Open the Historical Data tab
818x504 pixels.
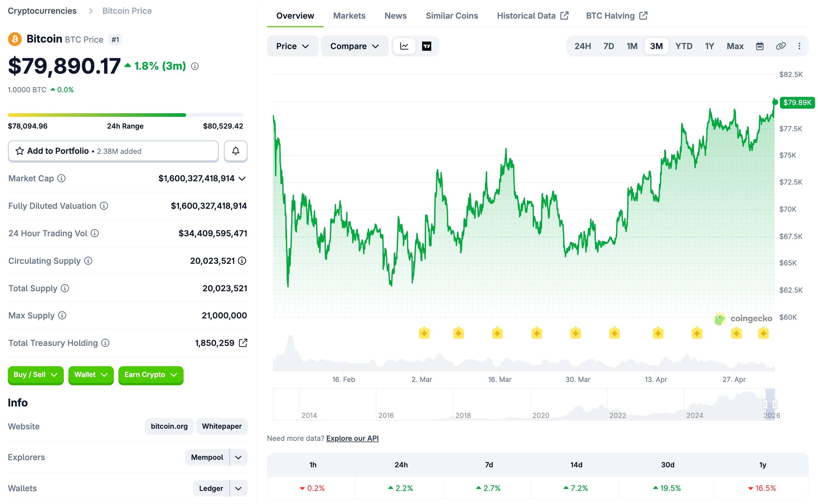tap(532, 16)
